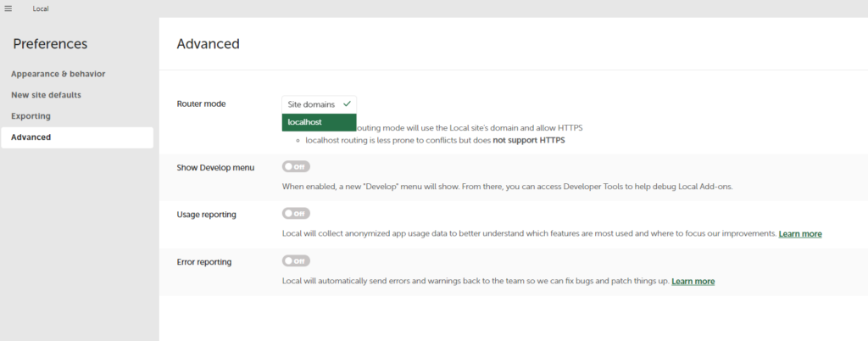
Task: Switch to the Exporting preferences
Action: (31, 116)
